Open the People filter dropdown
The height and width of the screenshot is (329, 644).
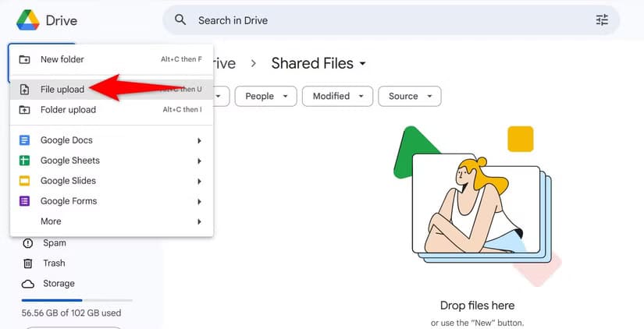tap(265, 96)
